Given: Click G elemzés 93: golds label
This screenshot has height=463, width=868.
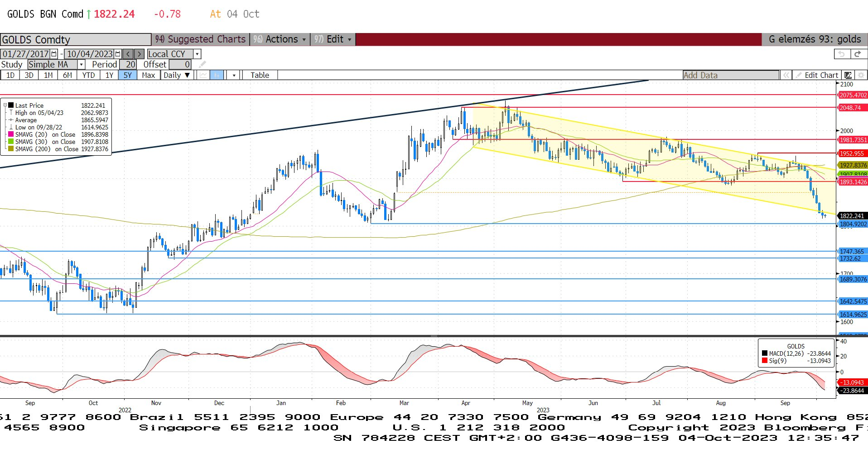Looking at the screenshot, I should click(815, 39).
